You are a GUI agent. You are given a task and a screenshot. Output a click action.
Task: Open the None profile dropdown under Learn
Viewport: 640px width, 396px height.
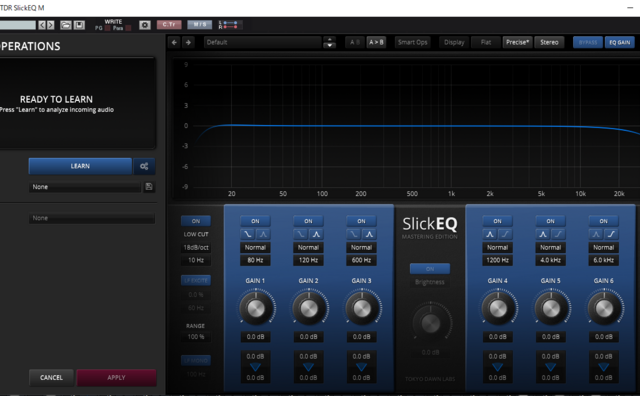click(85, 187)
